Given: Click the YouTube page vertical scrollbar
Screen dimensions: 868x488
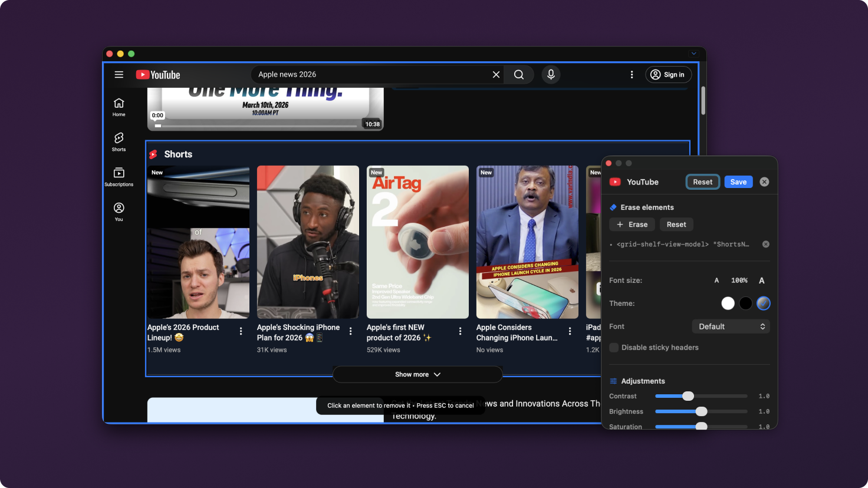Looking at the screenshot, I should click(703, 101).
